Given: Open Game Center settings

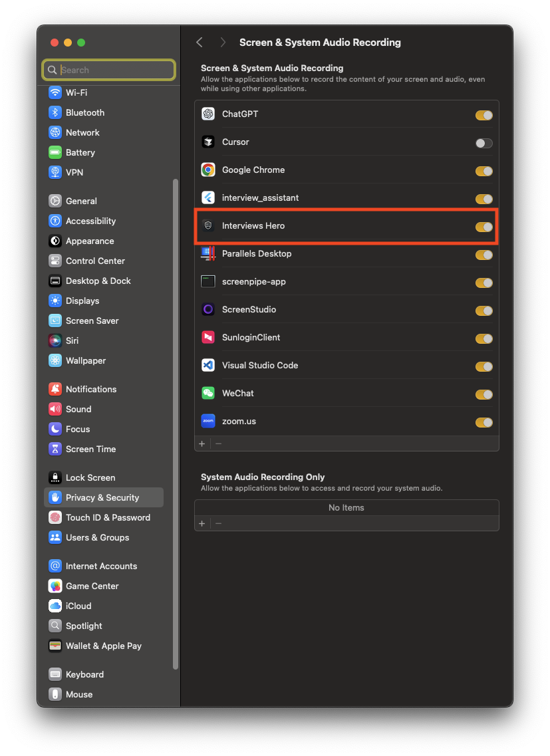Looking at the screenshot, I should click(x=104, y=586).
